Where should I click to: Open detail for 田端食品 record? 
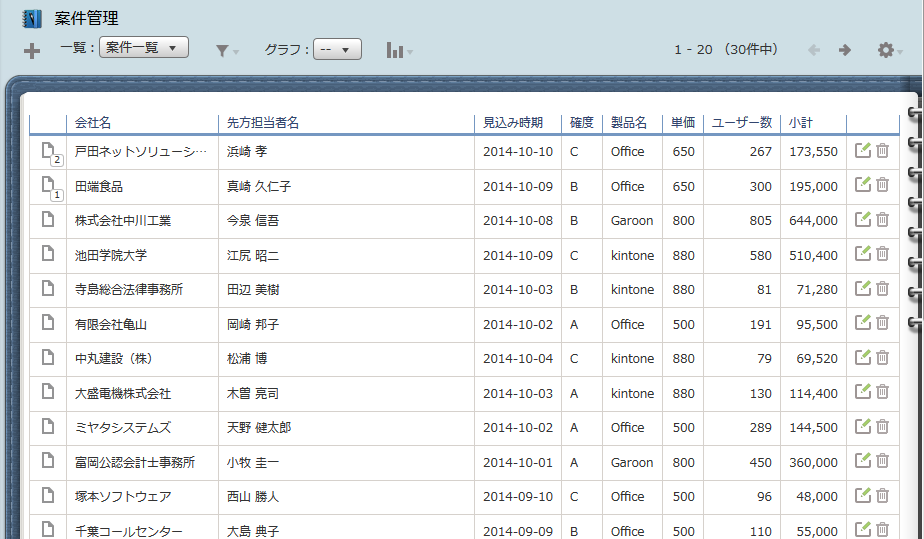pos(48,186)
